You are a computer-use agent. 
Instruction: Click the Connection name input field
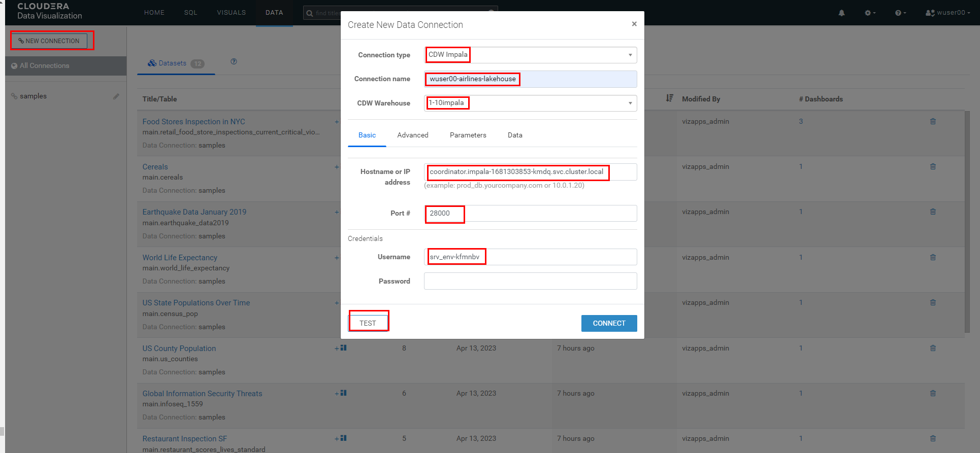coord(531,79)
